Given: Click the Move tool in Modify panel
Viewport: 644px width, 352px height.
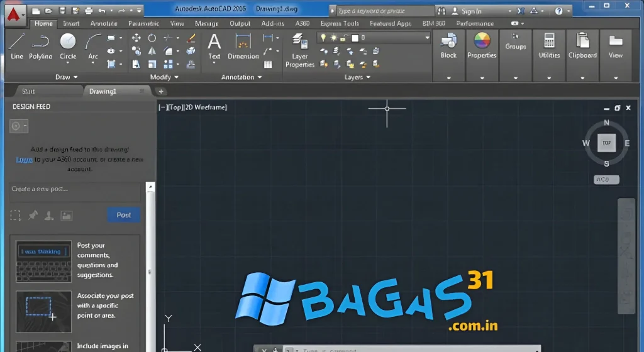Looking at the screenshot, I should coord(136,38).
